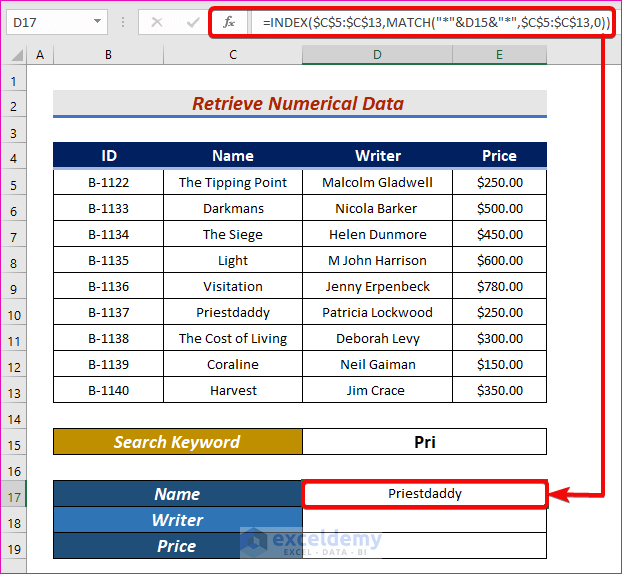Select cell containing B-1122

click(108, 182)
